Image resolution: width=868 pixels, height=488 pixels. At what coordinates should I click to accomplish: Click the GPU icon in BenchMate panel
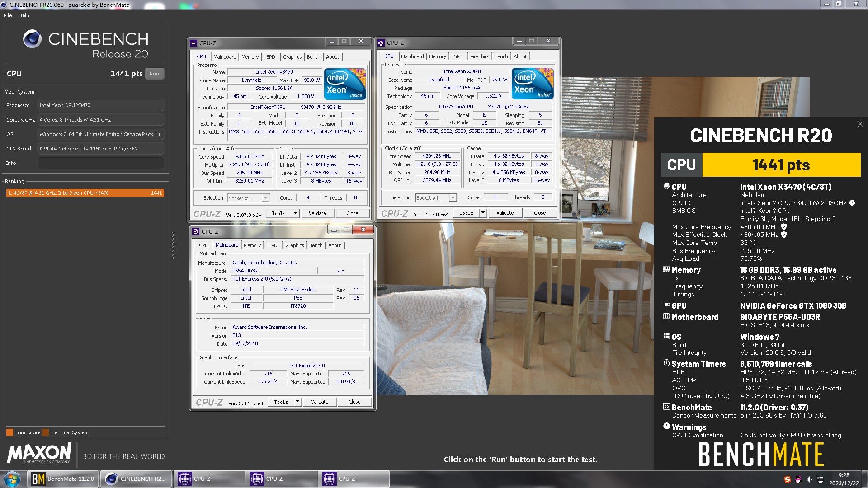pyautogui.click(x=666, y=305)
